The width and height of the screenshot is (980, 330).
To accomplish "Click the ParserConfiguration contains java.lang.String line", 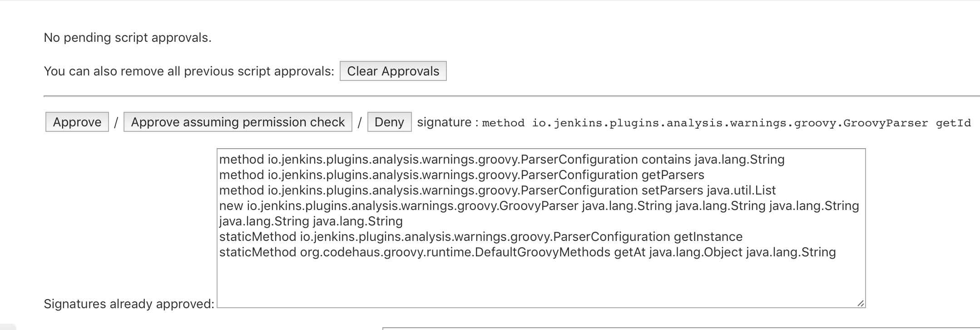I will tap(502, 160).
